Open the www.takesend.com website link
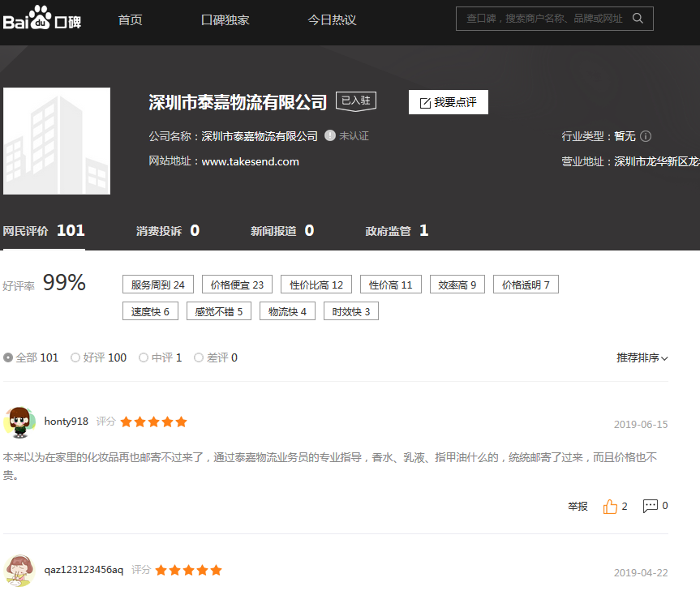The height and width of the screenshot is (595, 700). click(250, 161)
